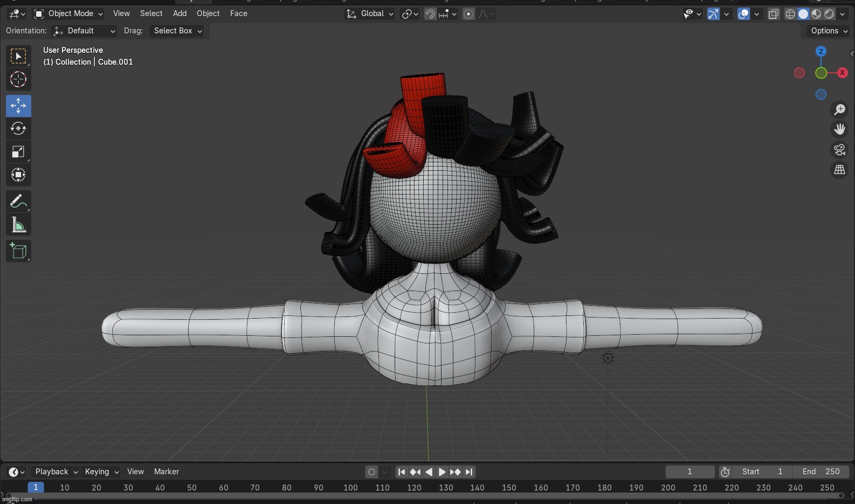Screen dimensions: 855x504
Task: Click the Start frame field
Action: pyautogui.click(x=762, y=472)
